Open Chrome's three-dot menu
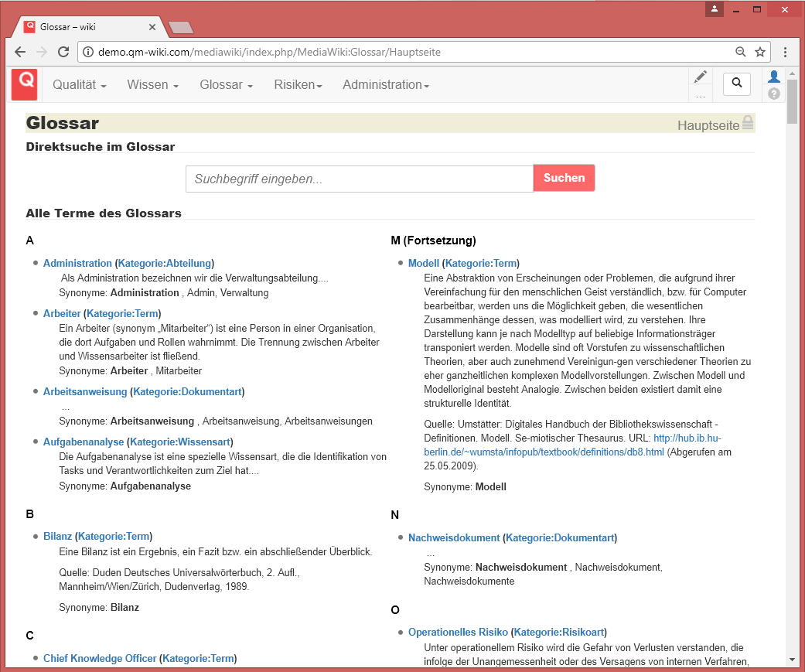The width and height of the screenshot is (805, 672). point(786,52)
